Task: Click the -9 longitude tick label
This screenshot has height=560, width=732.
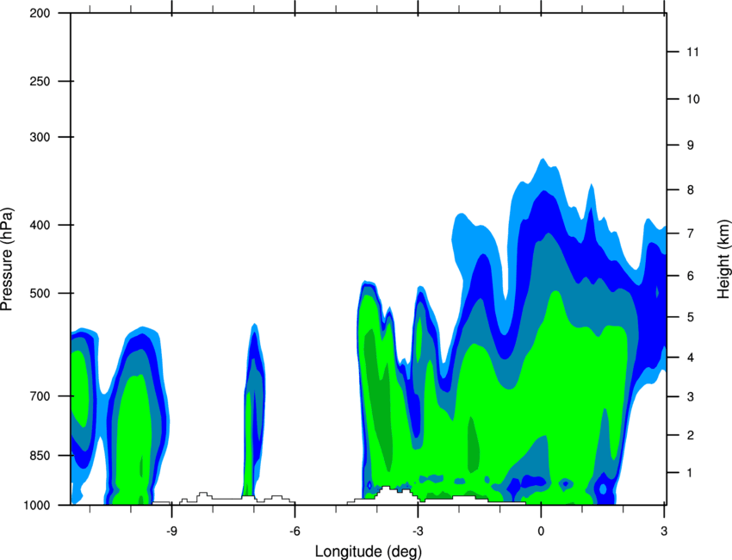Action: point(171,531)
